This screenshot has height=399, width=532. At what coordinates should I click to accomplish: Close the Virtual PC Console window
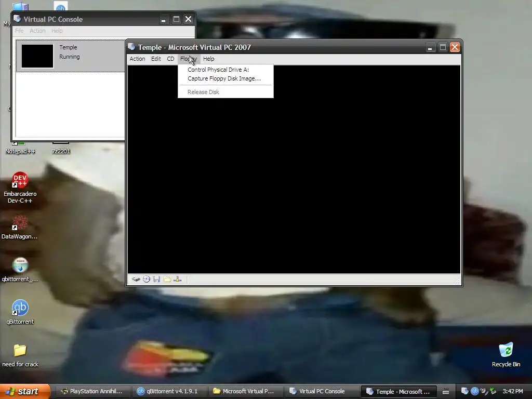click(188, 19)
